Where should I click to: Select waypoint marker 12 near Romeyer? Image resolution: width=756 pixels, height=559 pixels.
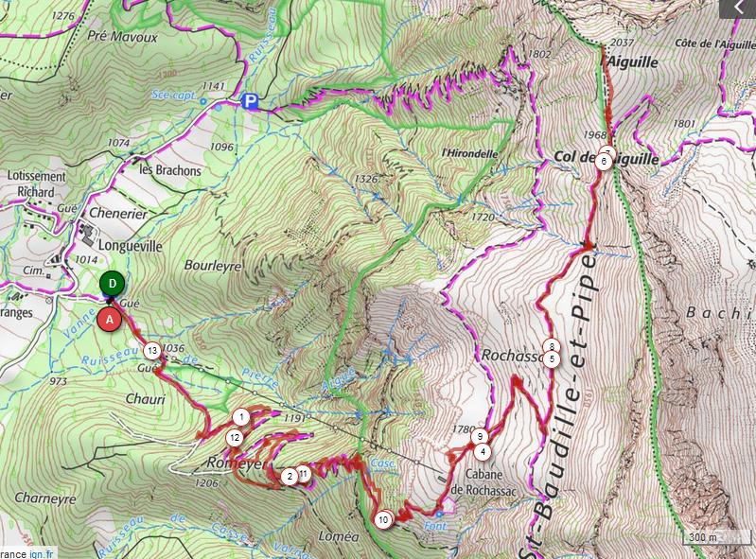(235, 438)
